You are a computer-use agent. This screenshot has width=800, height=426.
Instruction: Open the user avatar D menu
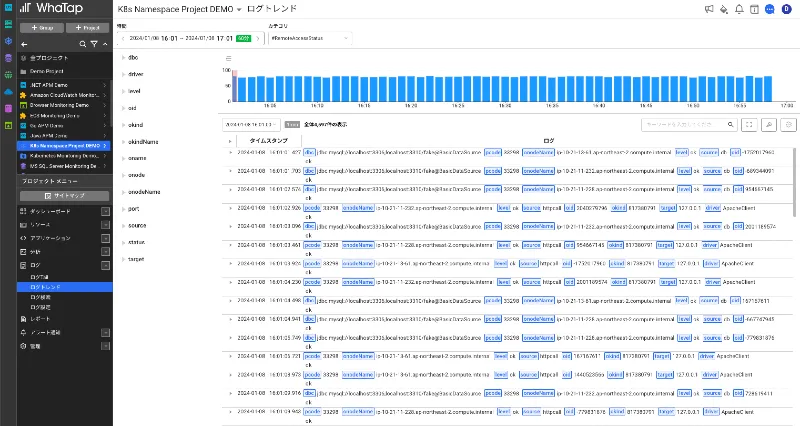pos(787,9)
